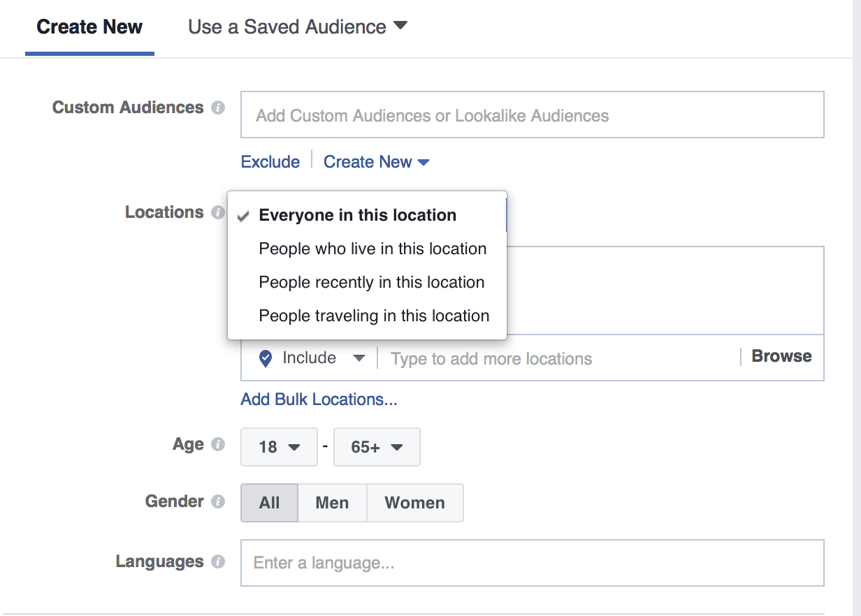
Task: Select the Women gender option
Action: click(414, 502)
